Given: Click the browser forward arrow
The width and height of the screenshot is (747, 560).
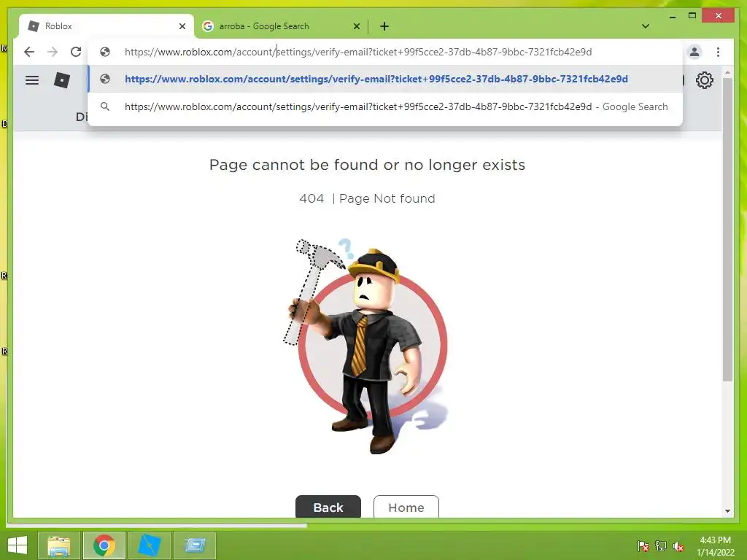Looking at the screenshot, I should pos(53,52).
